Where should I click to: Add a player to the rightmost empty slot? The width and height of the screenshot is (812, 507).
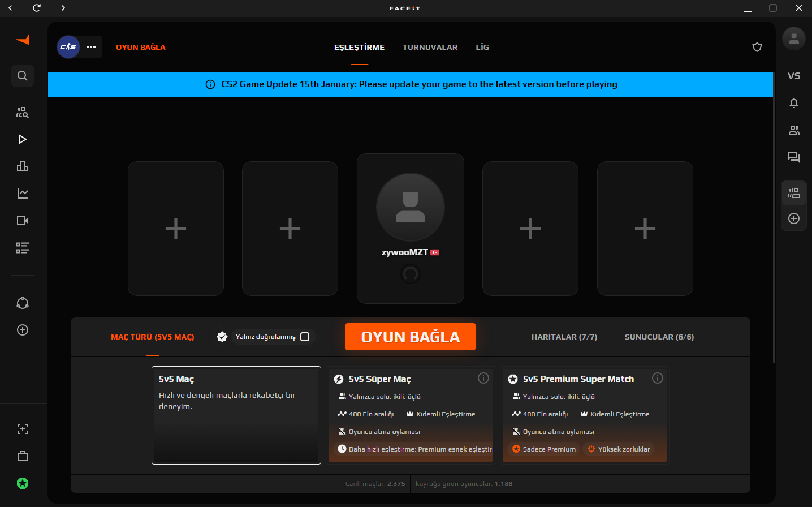645,229
